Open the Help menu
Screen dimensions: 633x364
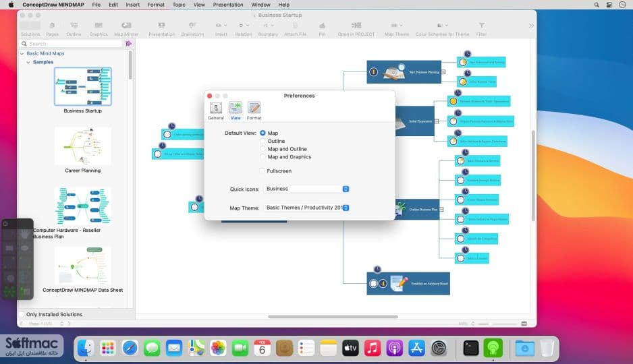pos(284,5)
